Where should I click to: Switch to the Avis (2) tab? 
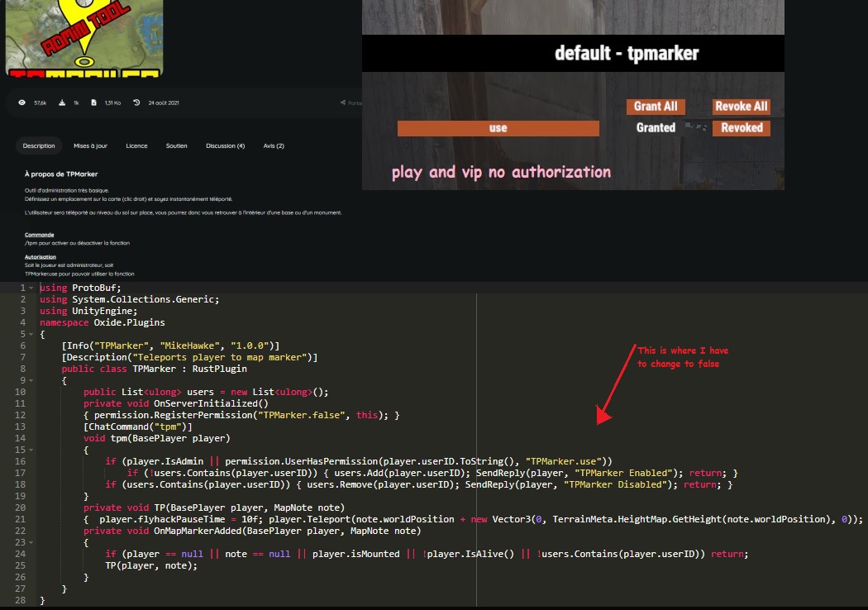pyautogui.click(x=274, y=146)
